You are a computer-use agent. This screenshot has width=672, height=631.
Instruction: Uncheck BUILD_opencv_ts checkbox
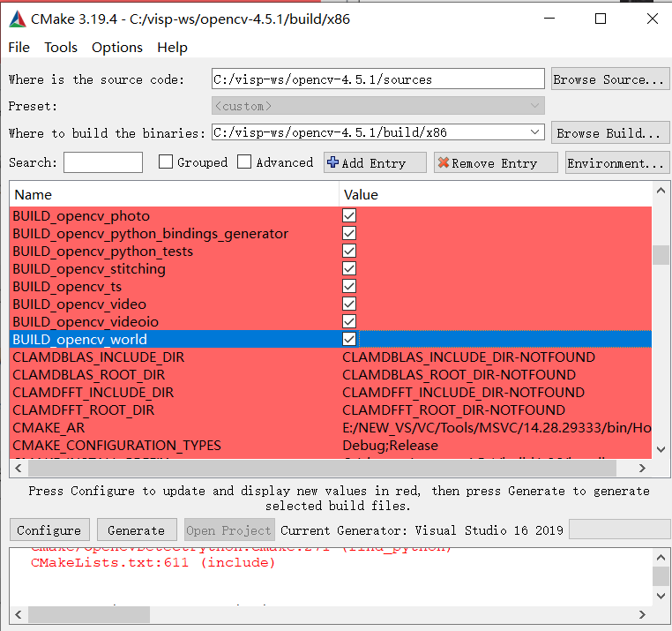349,286
